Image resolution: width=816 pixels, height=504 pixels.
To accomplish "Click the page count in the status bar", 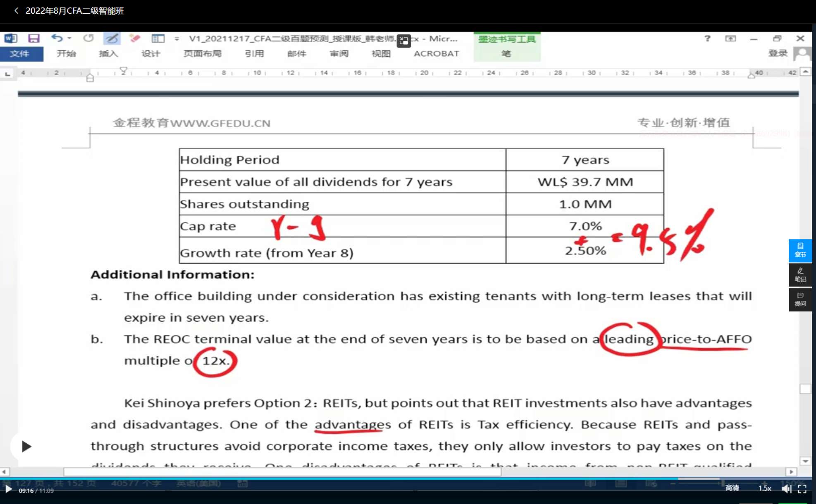I will (50, 483).
